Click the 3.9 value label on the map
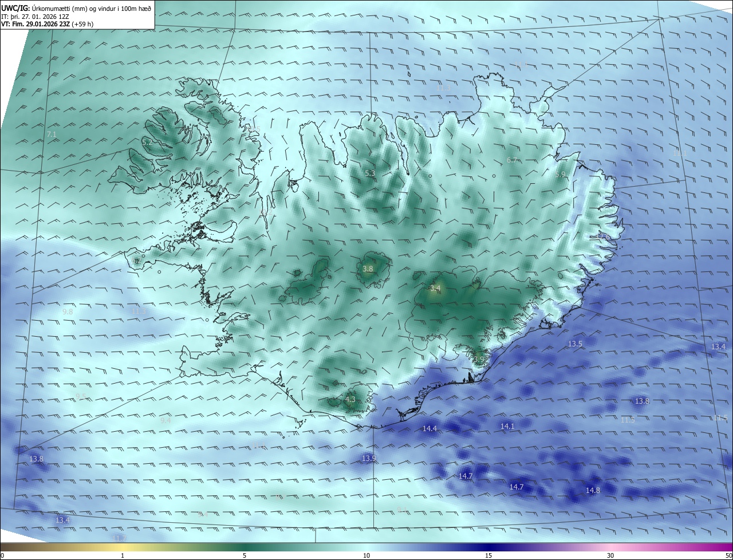The image size is (733, 560). pos(479,359)
